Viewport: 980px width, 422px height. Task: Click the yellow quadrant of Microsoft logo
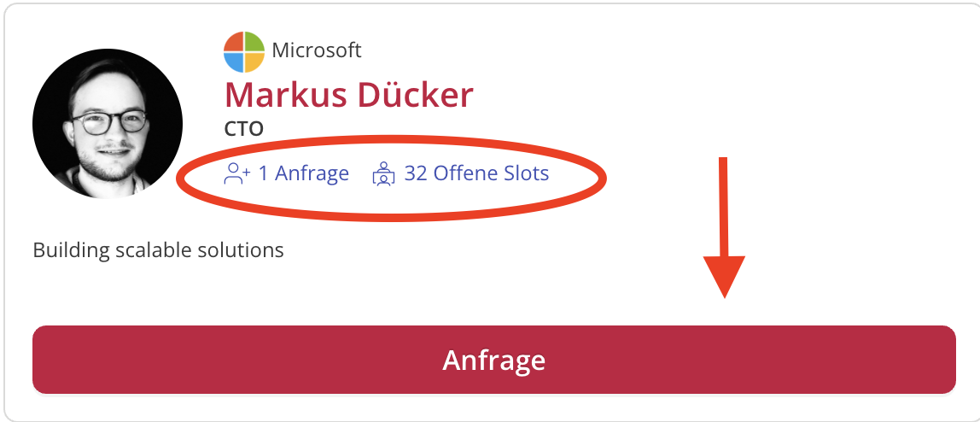coord(254,62)
